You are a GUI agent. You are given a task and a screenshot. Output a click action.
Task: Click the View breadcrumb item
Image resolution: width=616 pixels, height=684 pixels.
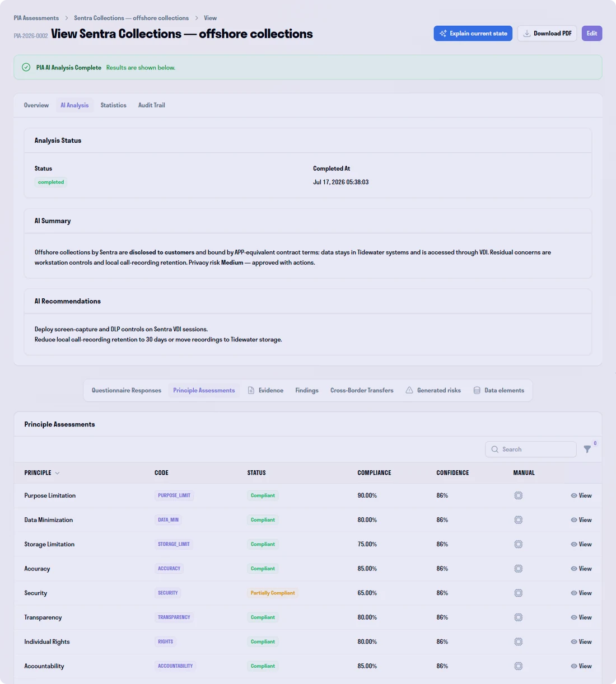click(x=210, y=18)
